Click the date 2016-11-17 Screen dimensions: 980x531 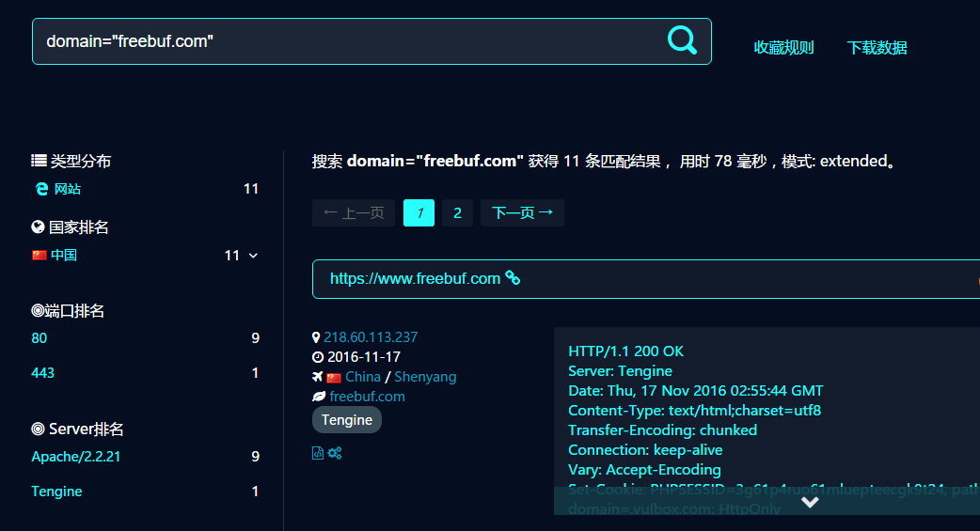pyautogui.click(x=364, y=357)
